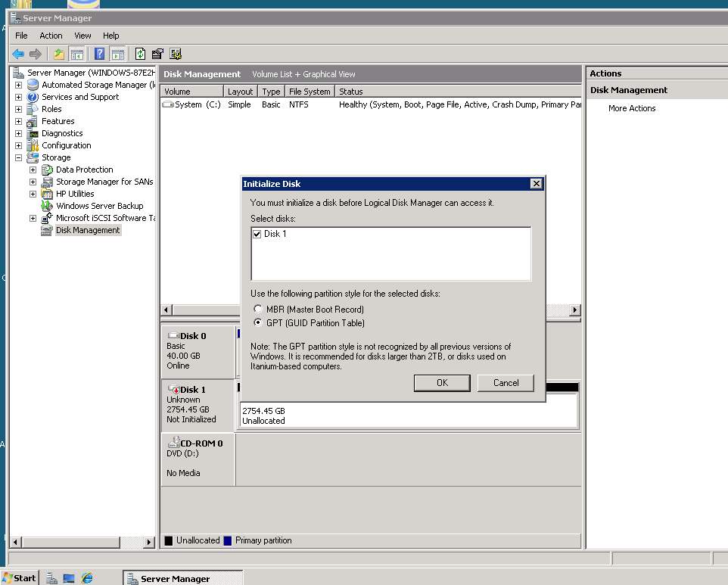Open Internet Explorer from the quick launch
Screen dimensions: 728x585
coord(87,578)
